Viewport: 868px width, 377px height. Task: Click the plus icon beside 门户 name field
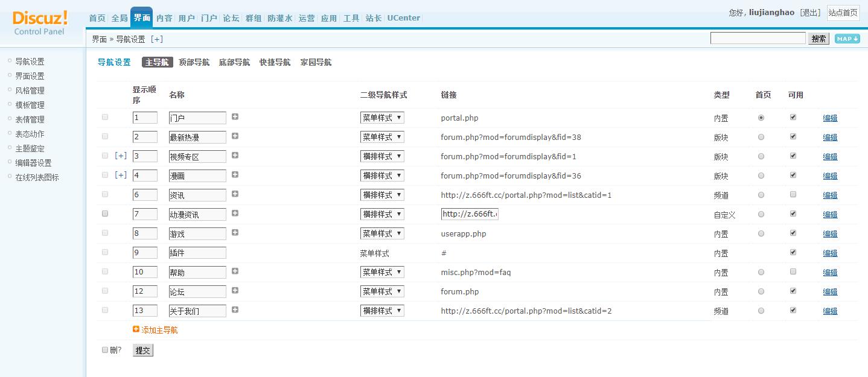234,117
